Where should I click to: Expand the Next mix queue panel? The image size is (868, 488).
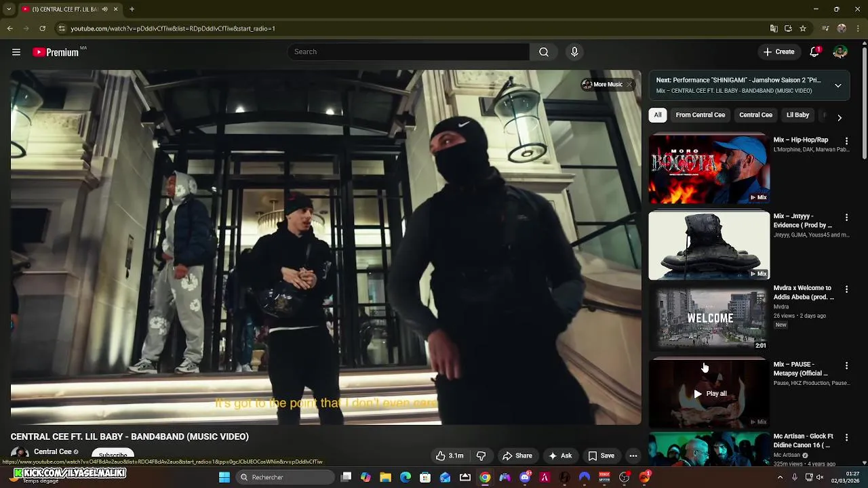(838, 86)
